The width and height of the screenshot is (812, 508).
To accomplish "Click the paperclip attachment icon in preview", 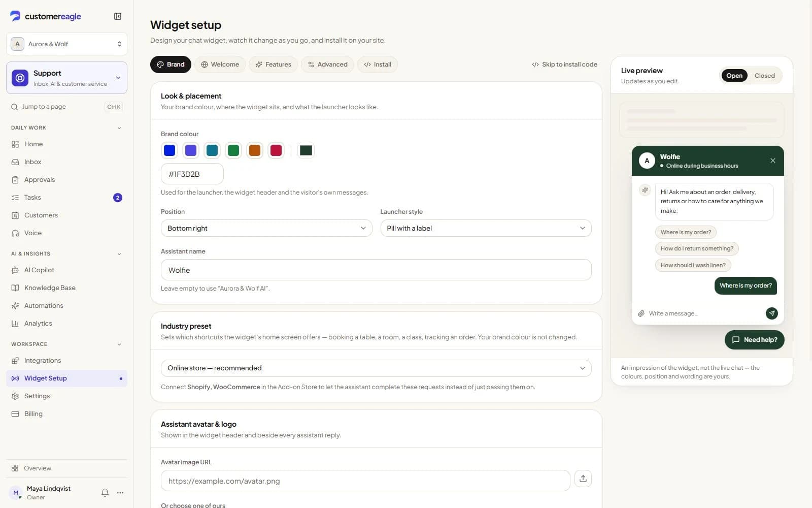I will pos(641,313).
